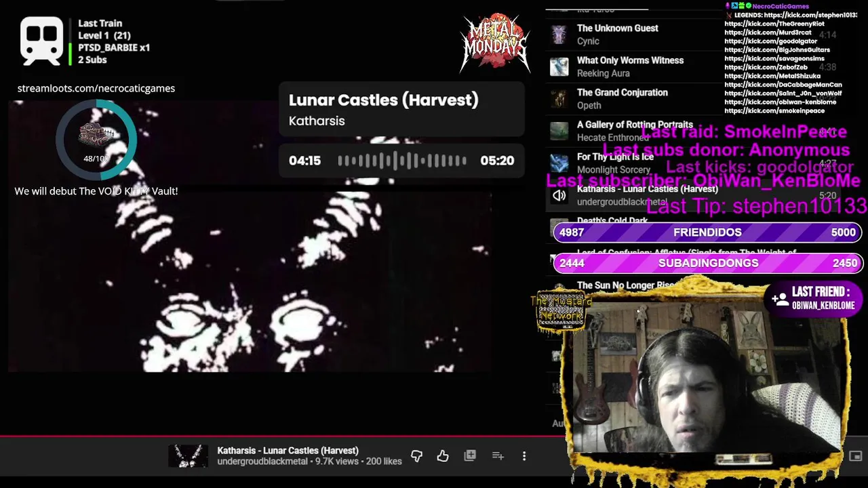Click the FRIENDIDOS goal progress bar

point(707,232)
